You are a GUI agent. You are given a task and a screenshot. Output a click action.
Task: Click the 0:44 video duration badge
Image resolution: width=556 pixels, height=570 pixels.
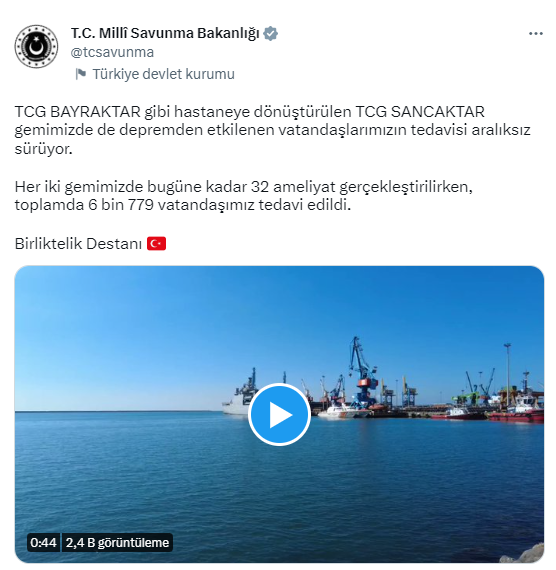[43, 543]
